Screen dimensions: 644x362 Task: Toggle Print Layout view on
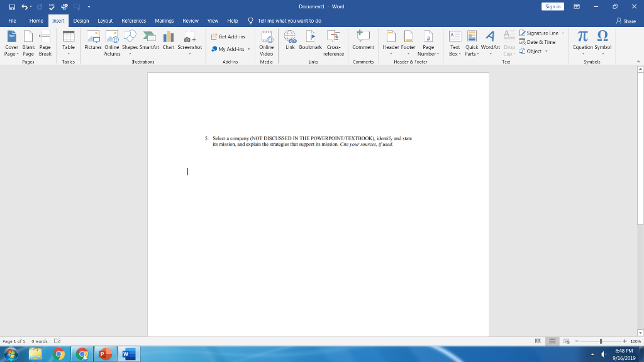pyautogui.click(x=550, y=341)
